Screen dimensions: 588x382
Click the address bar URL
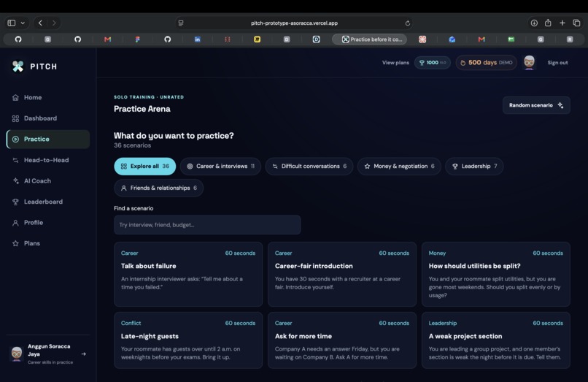295,23
